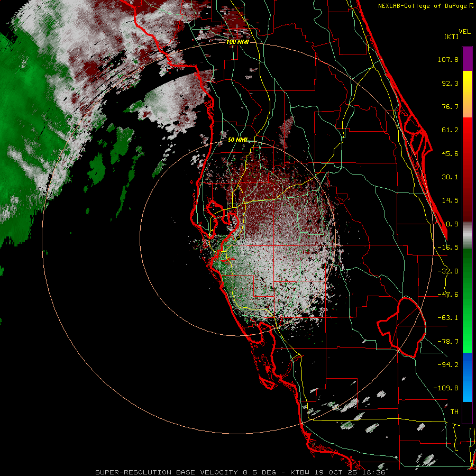Click the -94.2 scale value
The height and width of the screenshot is (476, 476).
448,365
